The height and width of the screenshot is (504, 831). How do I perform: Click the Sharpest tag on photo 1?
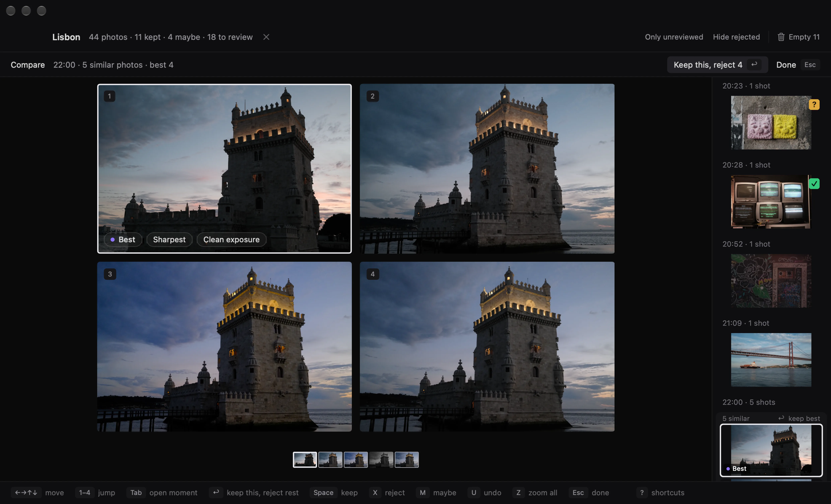[169, 240]
